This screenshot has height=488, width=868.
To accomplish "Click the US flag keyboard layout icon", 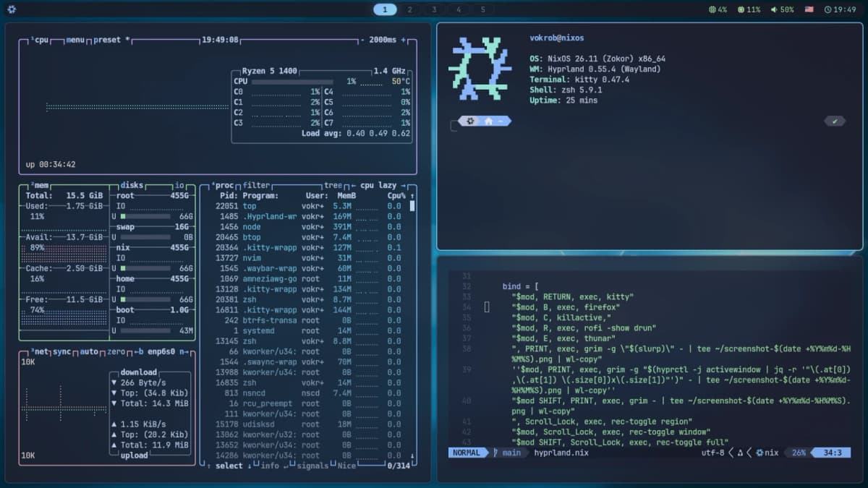I will pyautogui.click(x=809, y=9).
